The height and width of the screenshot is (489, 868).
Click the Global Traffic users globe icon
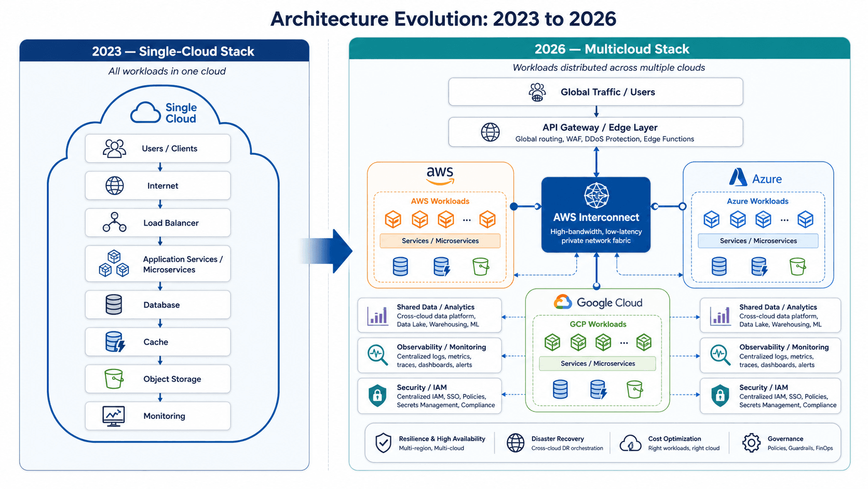point(537,92)
